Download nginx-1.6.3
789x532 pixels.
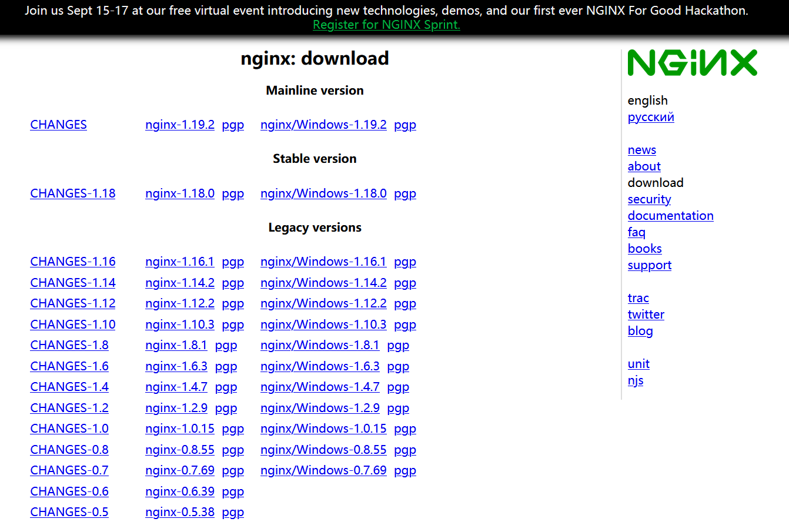176,366
